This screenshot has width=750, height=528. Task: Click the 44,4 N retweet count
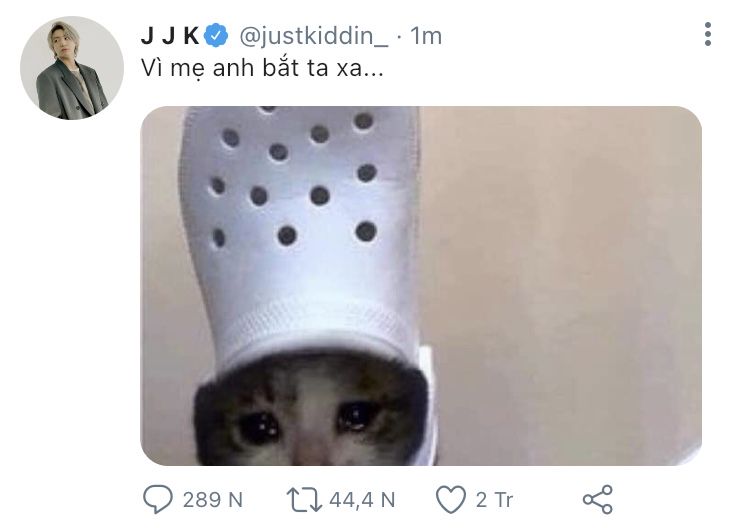coord(362,500)
